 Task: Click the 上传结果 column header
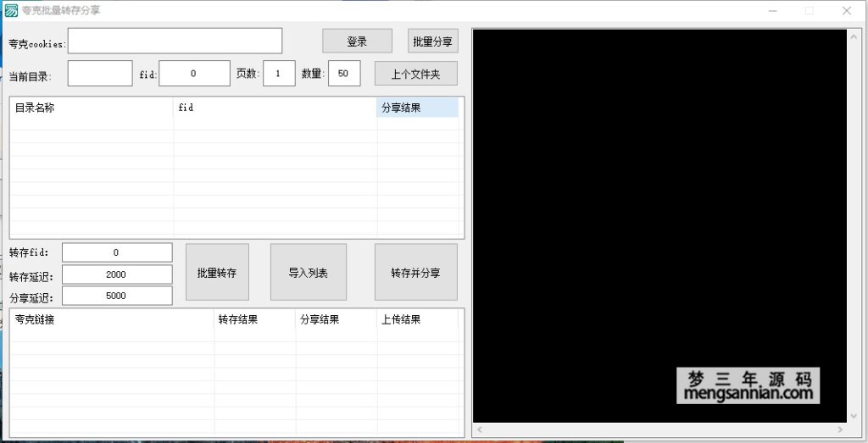click(x=418, y=319)
